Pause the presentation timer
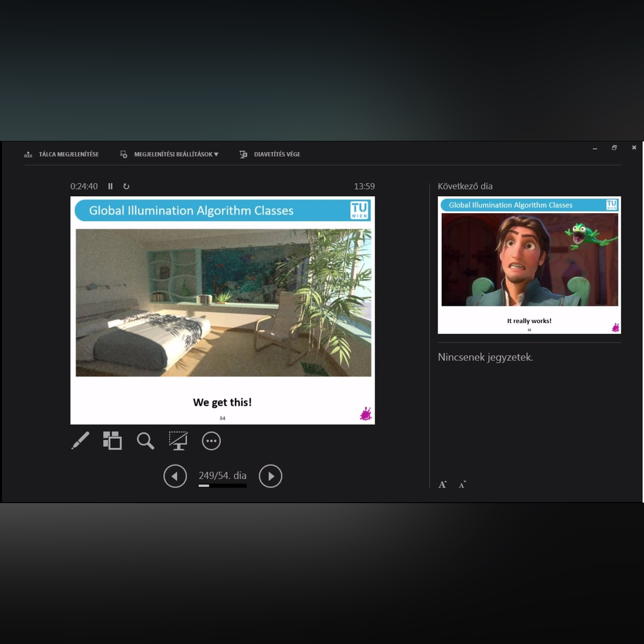This screenshot has height=644, width=644. tap(110, 186)
